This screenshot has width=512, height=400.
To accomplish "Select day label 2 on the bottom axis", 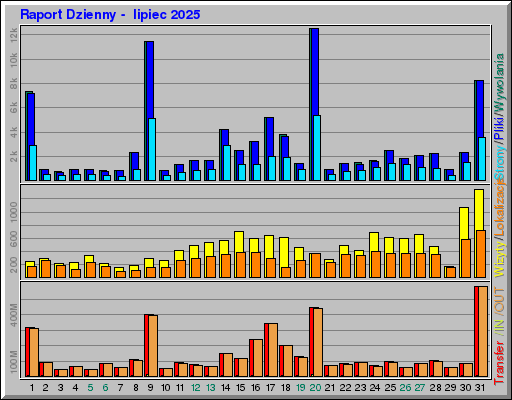I will click(x=46, y=388).
